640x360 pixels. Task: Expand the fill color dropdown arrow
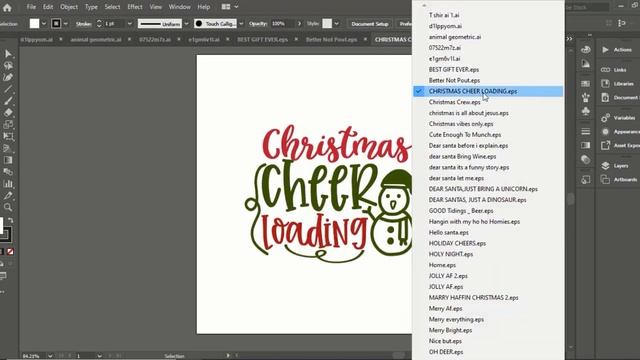[x=44, y=24]
